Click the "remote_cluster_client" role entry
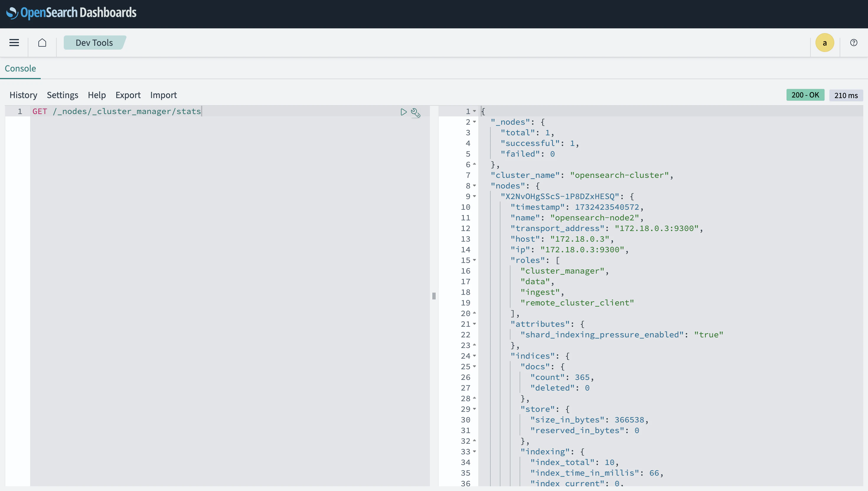Screen dimensions: 868x491 (577, 303)
